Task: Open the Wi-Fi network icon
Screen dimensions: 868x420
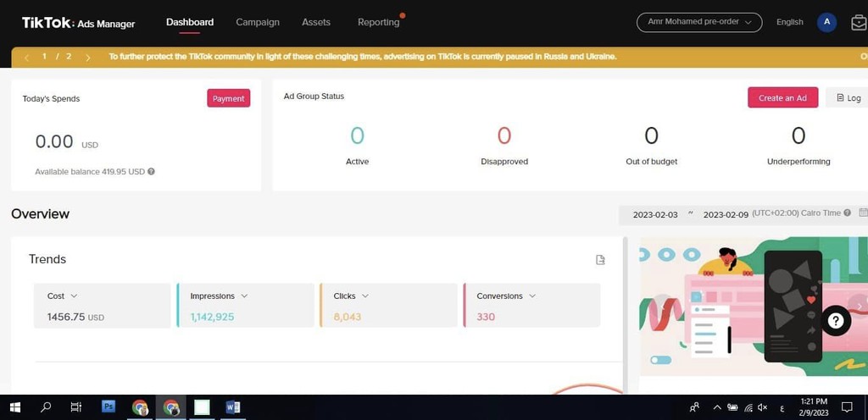Action: 748,408
